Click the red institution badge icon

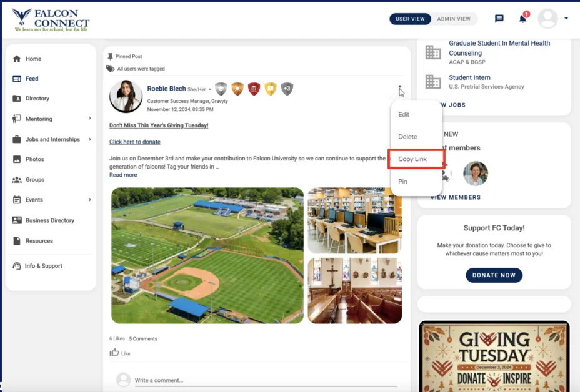pos(254,89)
